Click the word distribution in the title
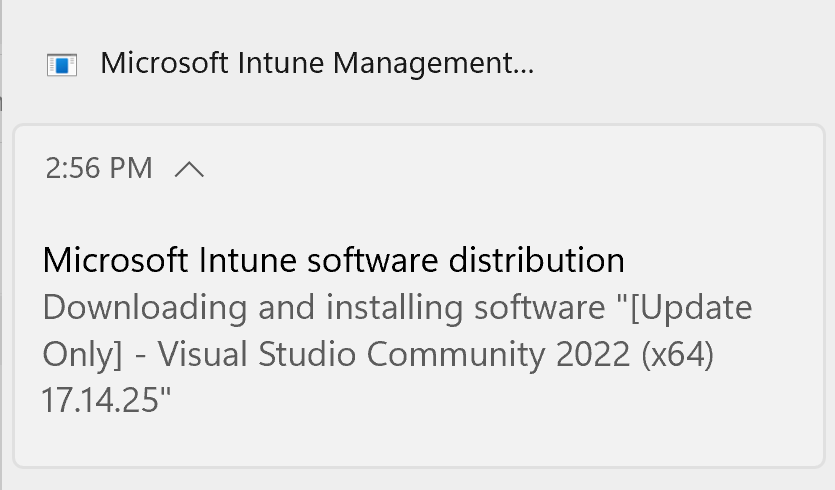Screen dimensions: 835x490 click(x=535, y=260)
